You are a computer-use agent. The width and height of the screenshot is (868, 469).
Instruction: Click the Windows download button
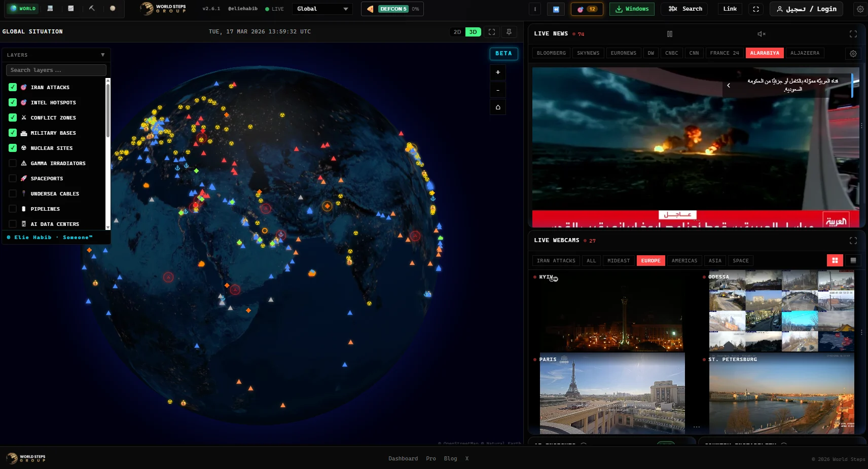pos(632,9)
